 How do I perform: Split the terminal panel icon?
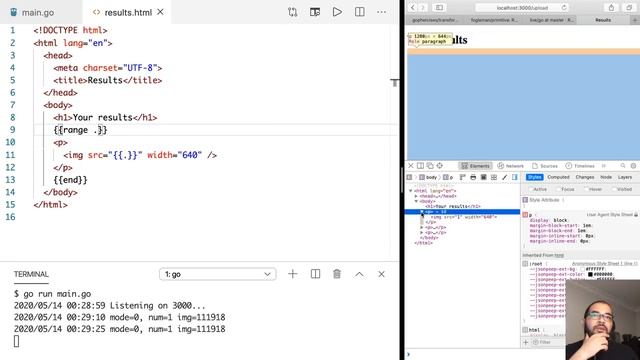point(315,274)
